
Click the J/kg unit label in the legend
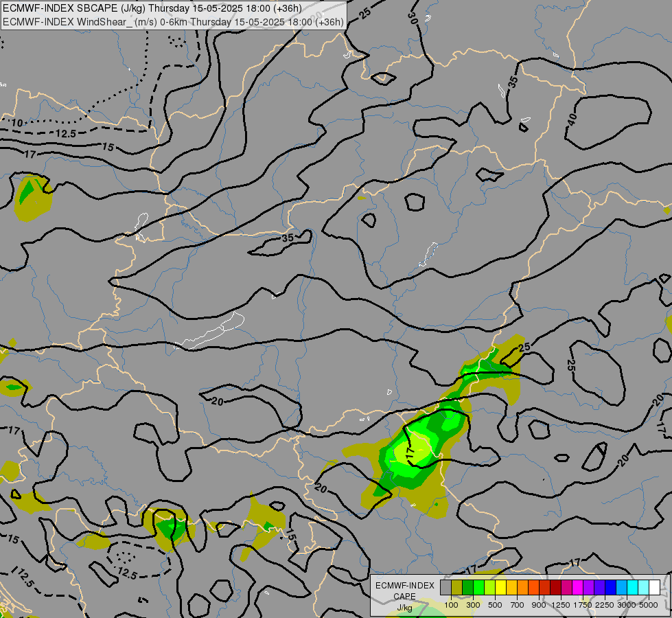[x=404, y=608]
